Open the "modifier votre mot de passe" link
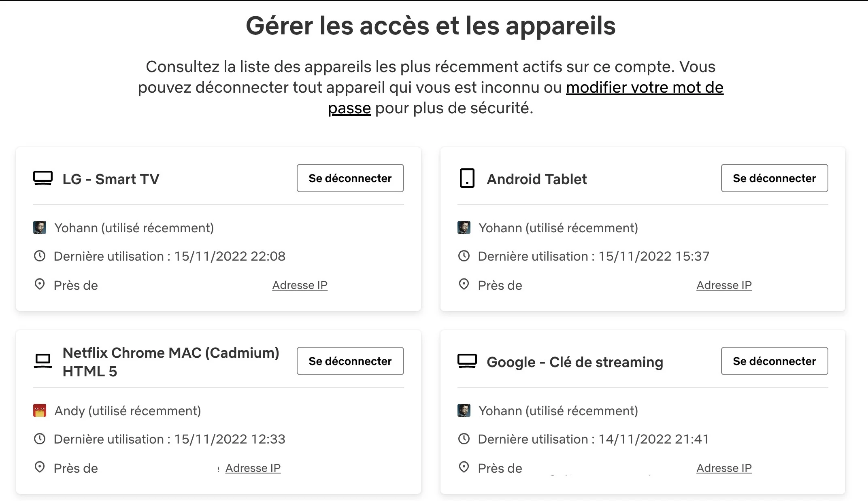Screen dimensions: 868x501 click(645, 88)
